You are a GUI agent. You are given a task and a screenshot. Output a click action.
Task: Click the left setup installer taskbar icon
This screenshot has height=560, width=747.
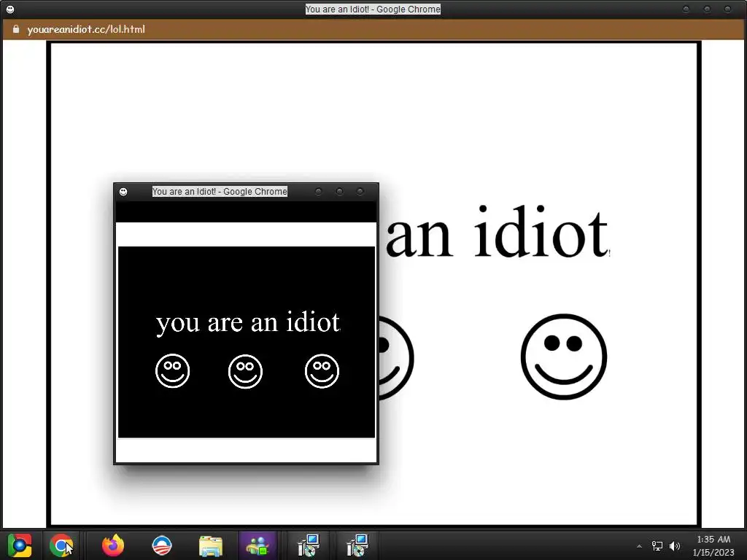[309, 545]
